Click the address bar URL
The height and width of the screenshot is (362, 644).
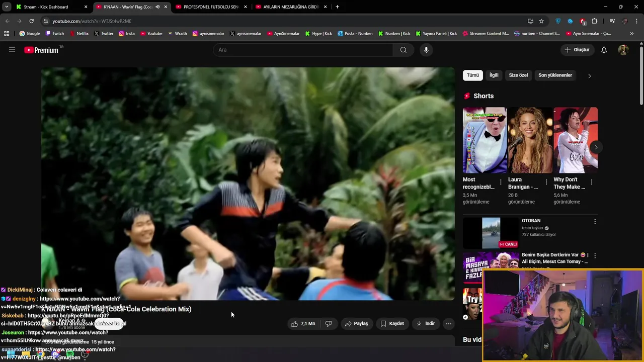(92, 21)
